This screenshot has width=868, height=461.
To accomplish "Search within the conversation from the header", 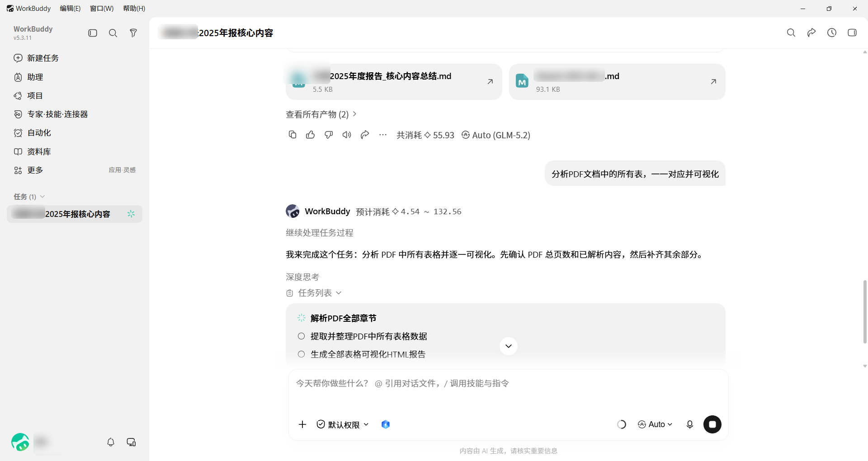I will 791,33.
